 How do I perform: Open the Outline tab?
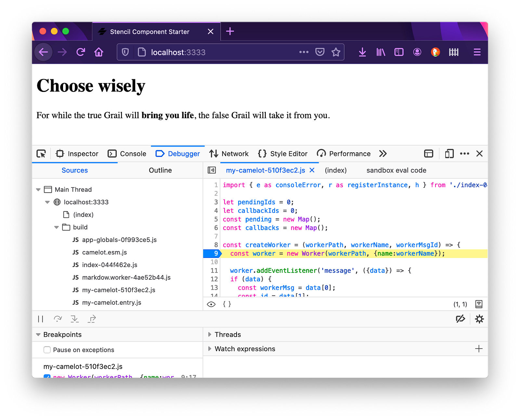pyautogui.click(x=160, y=170)
